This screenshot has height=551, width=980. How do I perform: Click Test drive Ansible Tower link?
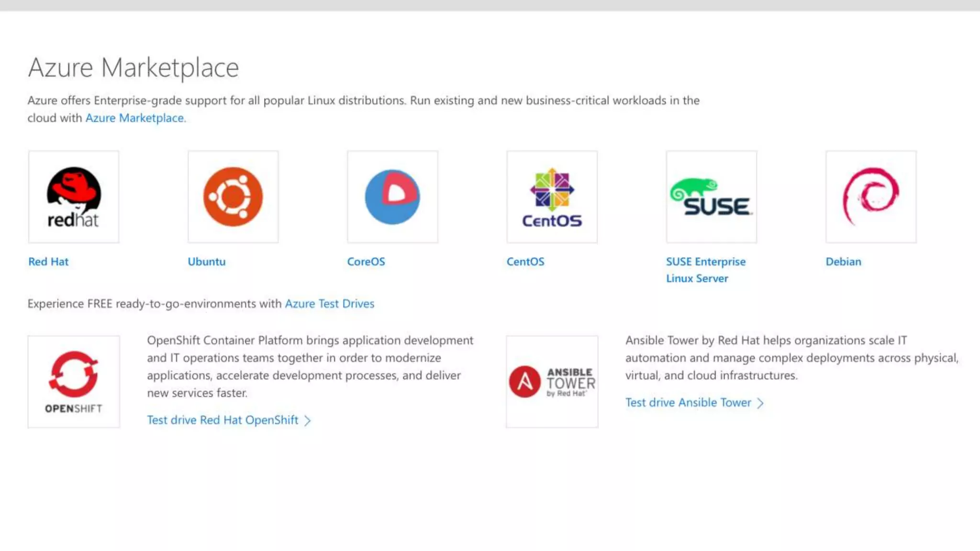click(x=688, y=403)
